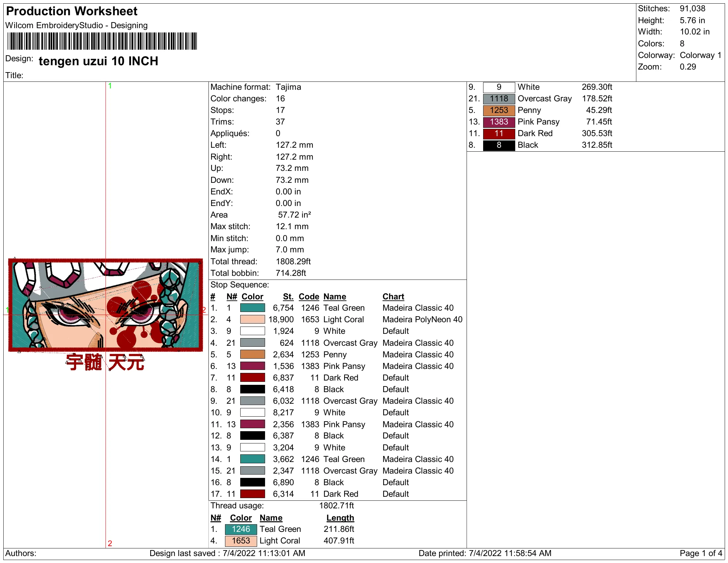
Task: Click Light Coral swatch in stop 2
Action: click(253, 320)
